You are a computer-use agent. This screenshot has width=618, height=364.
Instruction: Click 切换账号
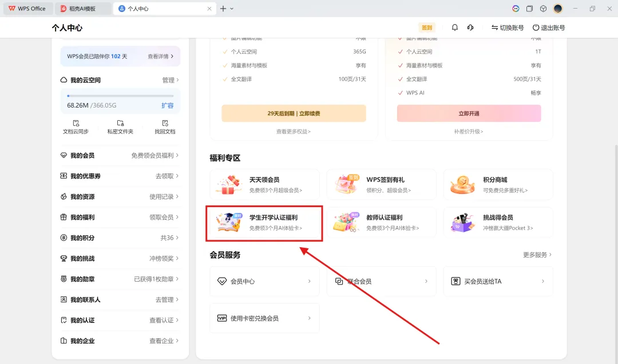click(507, 27)
